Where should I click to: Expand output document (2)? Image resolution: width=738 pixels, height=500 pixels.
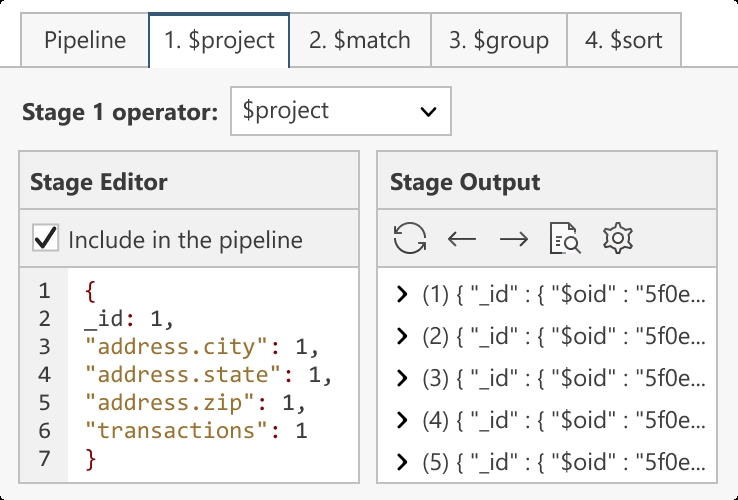pyautogui.click(x=401, y=336)
